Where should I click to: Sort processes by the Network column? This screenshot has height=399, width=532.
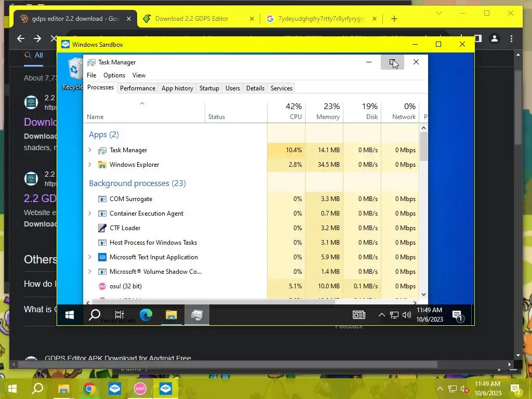point(401,111)
